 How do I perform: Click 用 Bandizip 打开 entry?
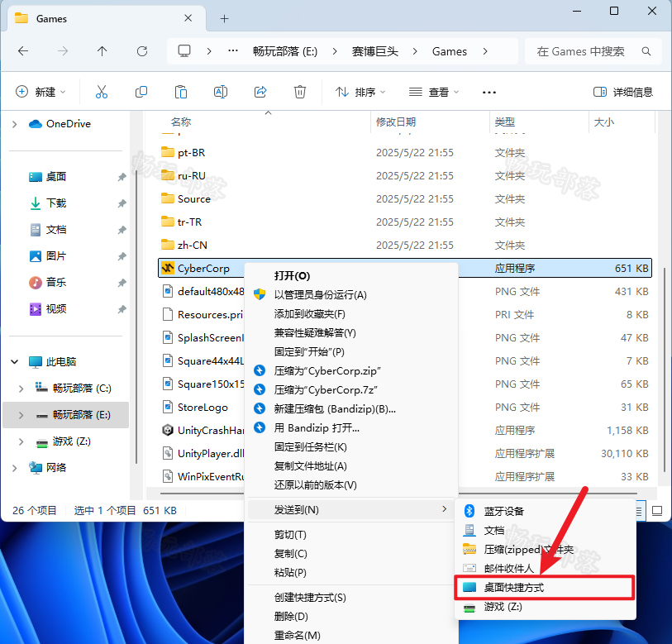(351, 428)
